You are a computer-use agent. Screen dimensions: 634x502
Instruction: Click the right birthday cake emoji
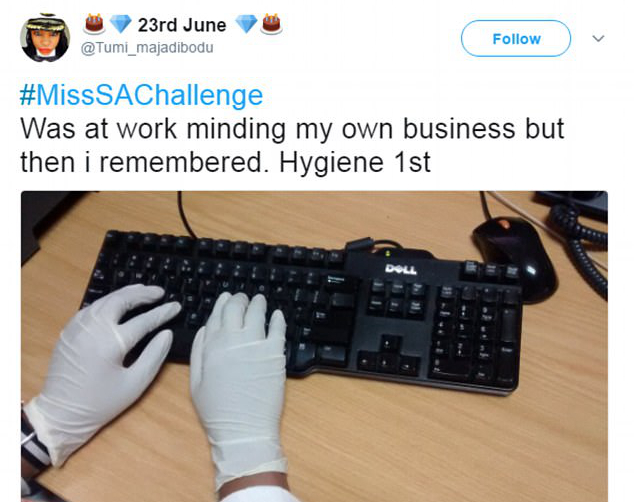click(272, 24)
